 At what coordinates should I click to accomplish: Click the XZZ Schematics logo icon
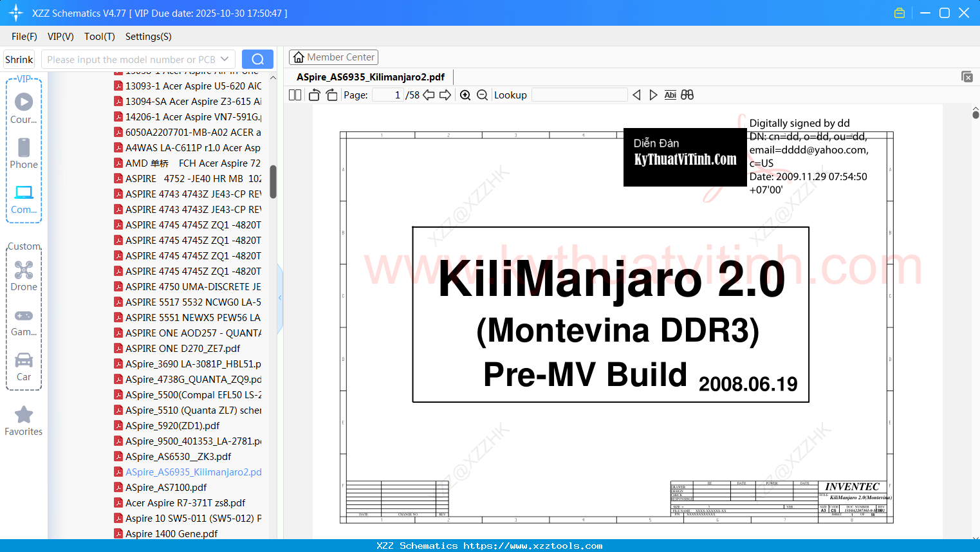(x=16, y=13)
